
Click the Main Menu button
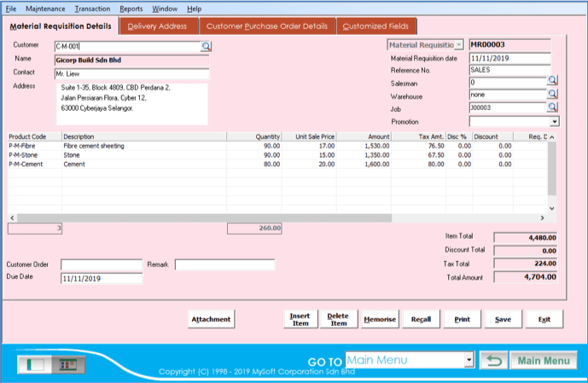[x=544, y=361]
